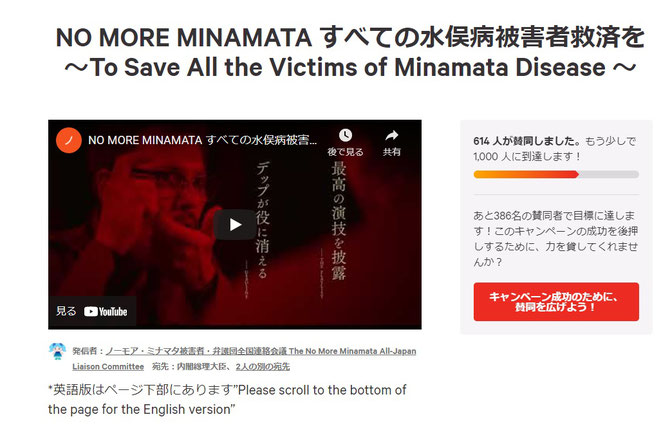Click the video title text in player

coord(202,140)
